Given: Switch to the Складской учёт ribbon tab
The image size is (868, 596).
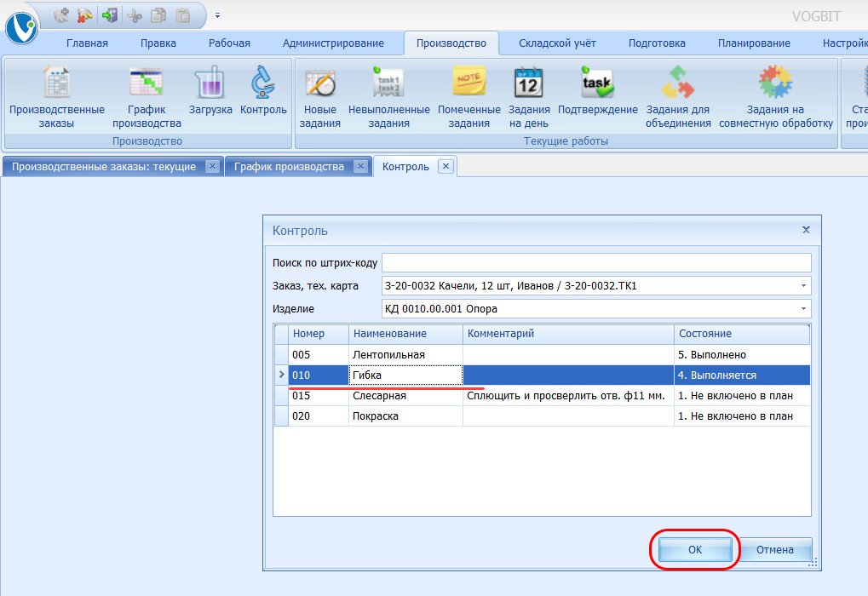Looking at the screenshot, I should (x=557, y=43).
